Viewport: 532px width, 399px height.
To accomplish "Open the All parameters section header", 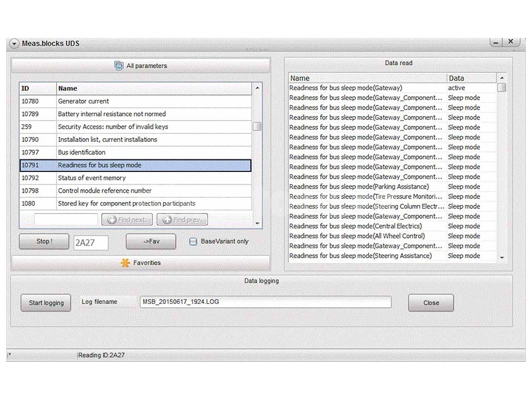I will coord(141,66).
